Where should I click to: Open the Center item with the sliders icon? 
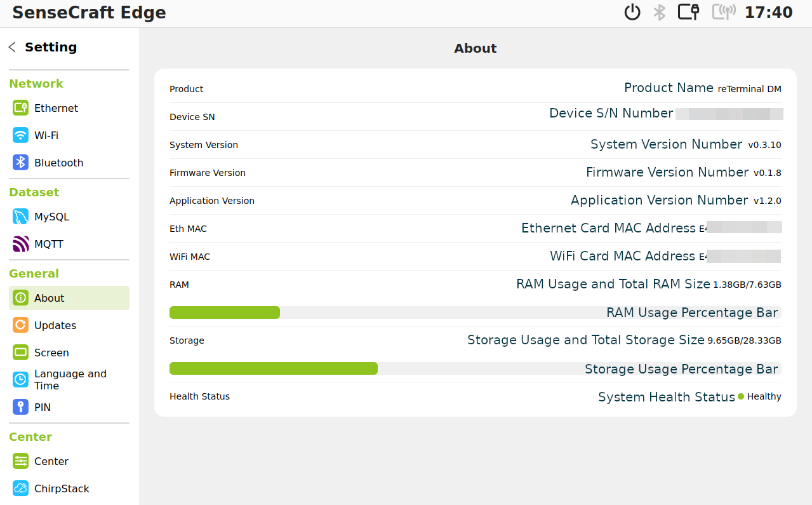69,461
